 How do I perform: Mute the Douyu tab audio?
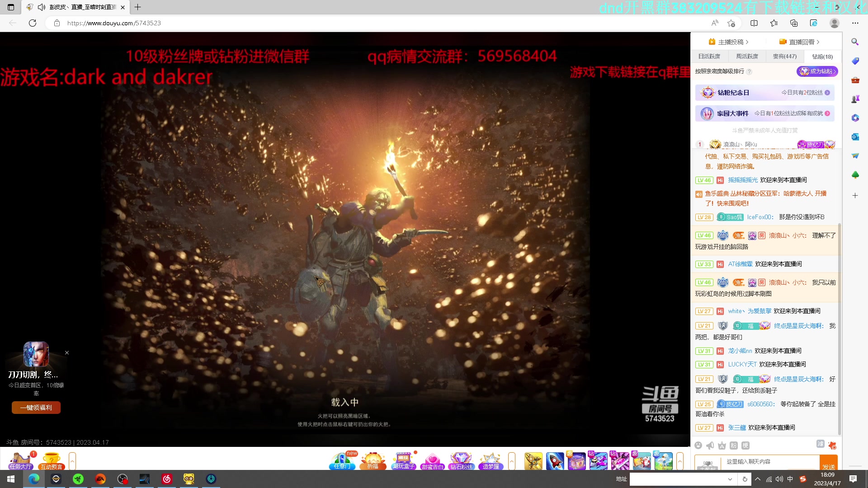click(42, 7)
